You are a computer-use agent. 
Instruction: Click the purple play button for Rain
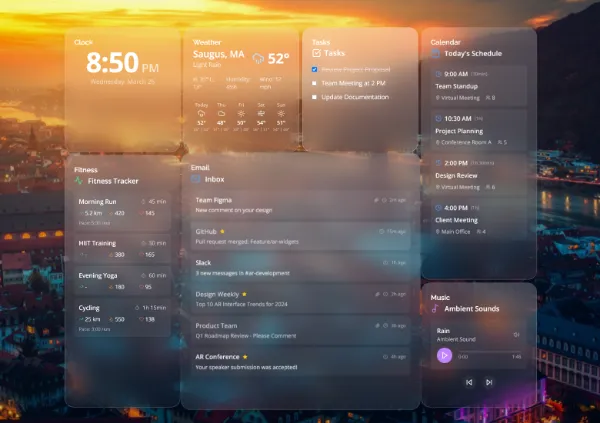tap(444, 355)
